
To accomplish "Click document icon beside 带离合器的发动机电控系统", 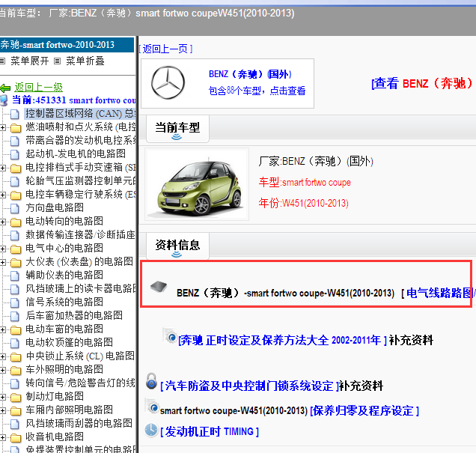I will (x=14, y=142).
